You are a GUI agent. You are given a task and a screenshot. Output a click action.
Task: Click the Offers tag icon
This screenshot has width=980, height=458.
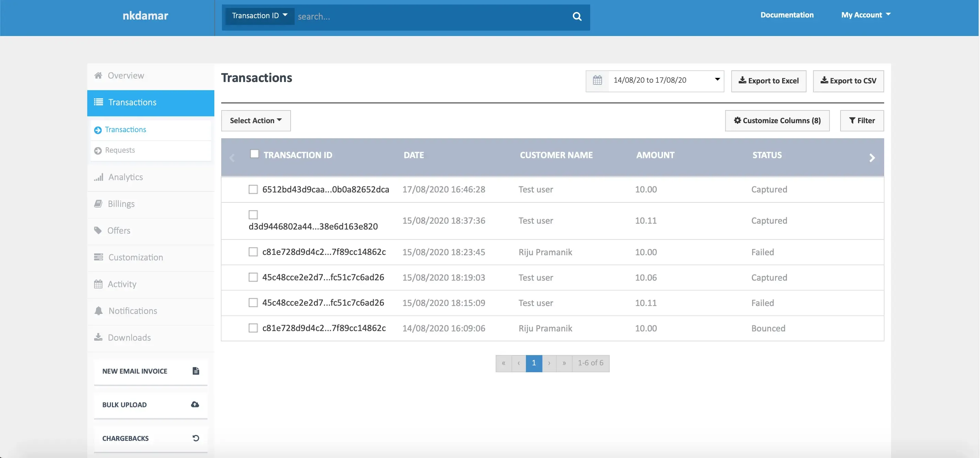point(98,230)
